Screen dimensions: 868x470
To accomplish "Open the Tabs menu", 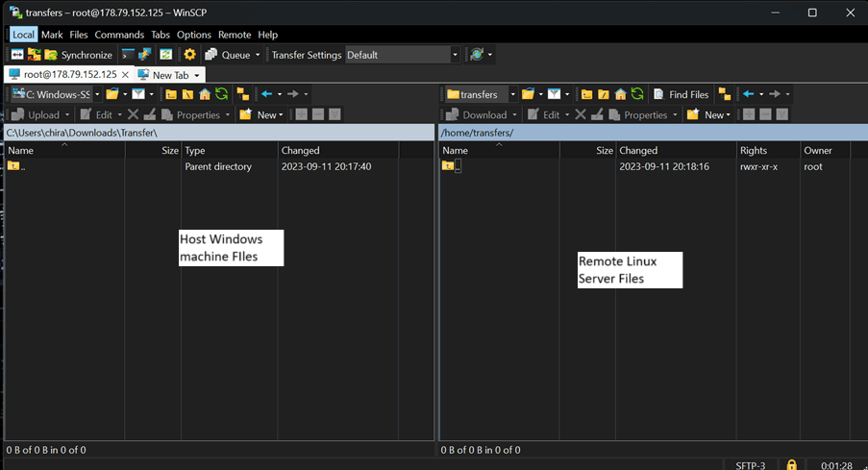I will pos(161,35).
